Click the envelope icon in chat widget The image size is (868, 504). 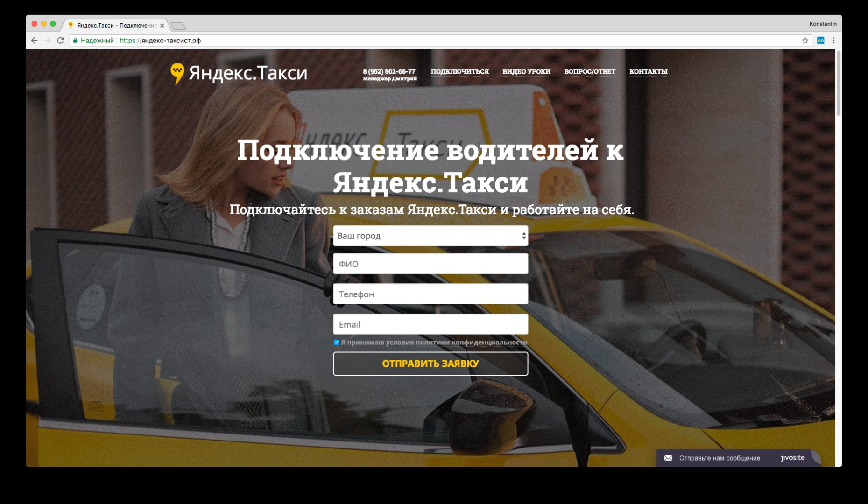(x=668, y=458)
